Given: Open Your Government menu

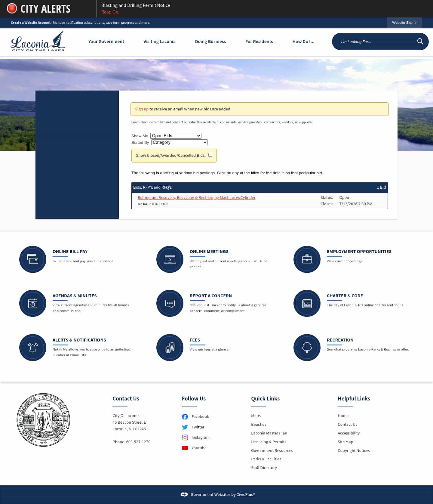Looking at the screenshot, I should [106, 42].
